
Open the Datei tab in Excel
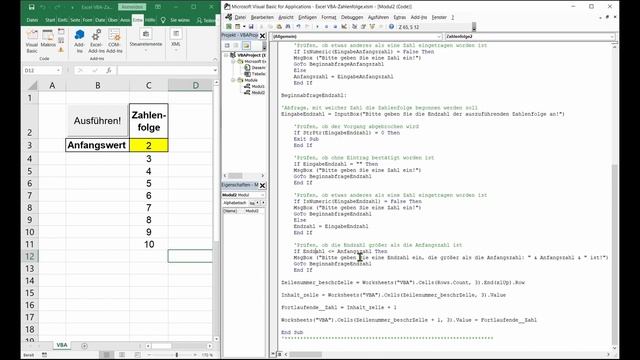pos(32,20)
